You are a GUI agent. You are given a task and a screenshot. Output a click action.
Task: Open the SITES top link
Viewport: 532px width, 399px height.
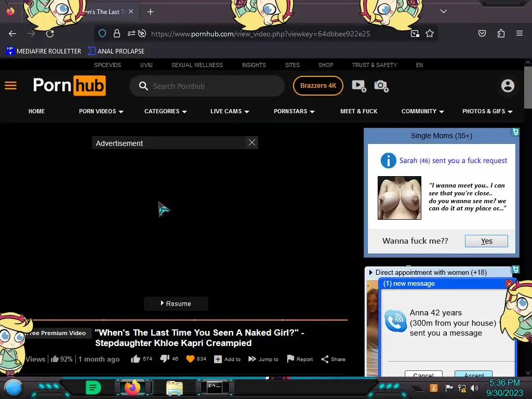[x=292, y=65]
